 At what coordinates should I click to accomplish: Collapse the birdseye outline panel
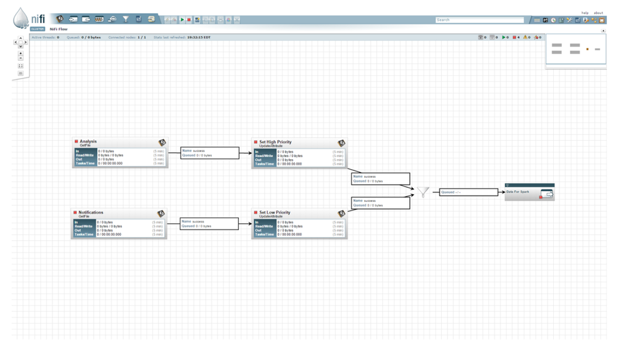pos(603,31)
